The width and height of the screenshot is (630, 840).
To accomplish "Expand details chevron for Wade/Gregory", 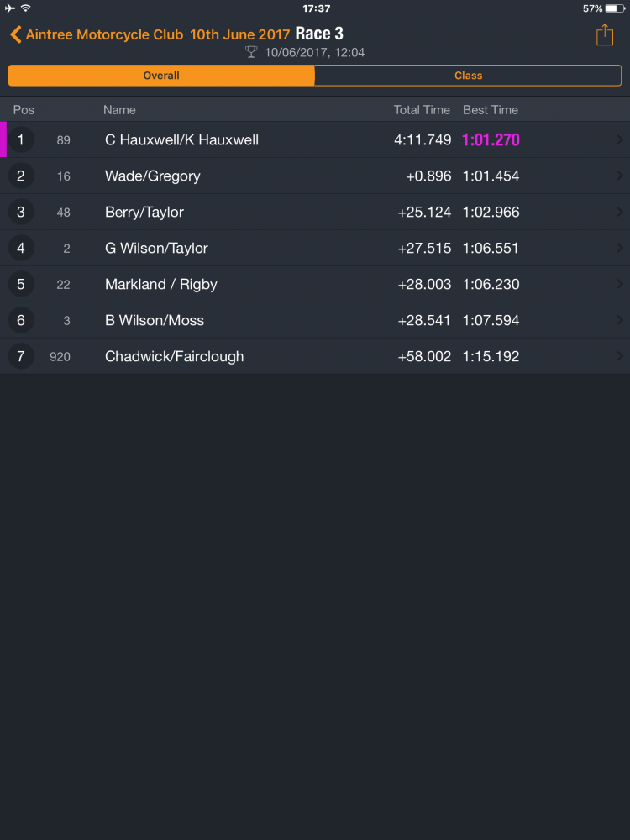I will pyautogui.click(x=620, y=176).
